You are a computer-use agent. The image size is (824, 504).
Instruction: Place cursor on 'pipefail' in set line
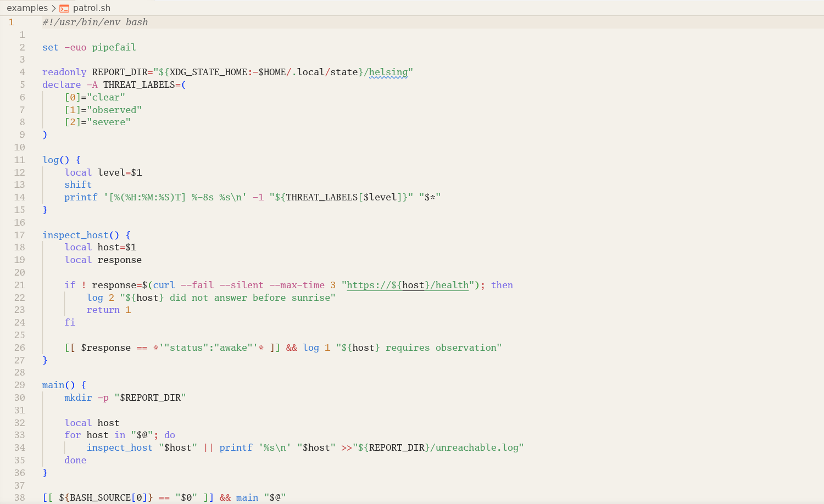(x=114, y=47)
